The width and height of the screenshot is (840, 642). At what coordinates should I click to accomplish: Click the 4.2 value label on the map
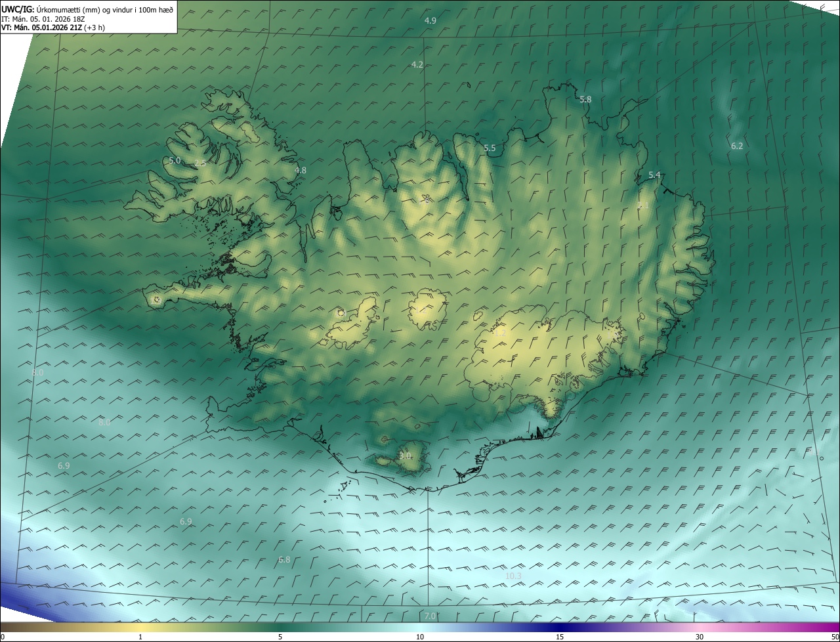tap(417, 64)
